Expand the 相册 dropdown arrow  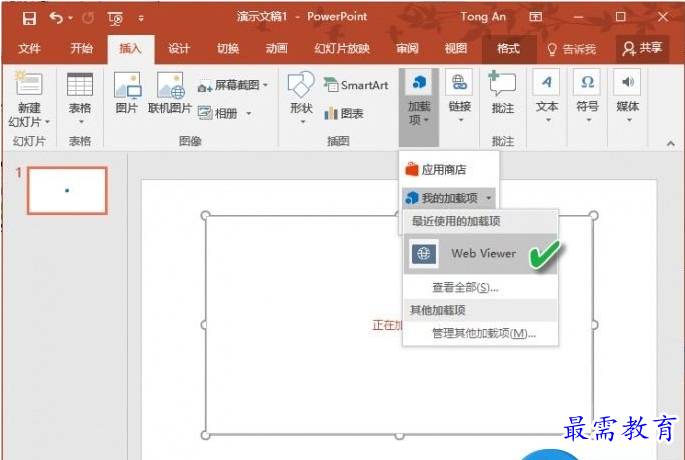249,114
